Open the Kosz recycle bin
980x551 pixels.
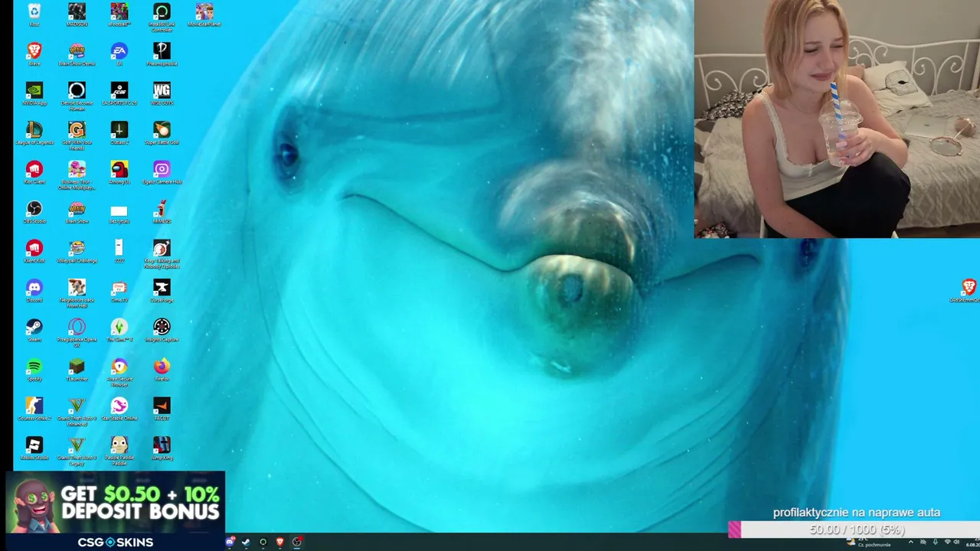coord(34,15)
